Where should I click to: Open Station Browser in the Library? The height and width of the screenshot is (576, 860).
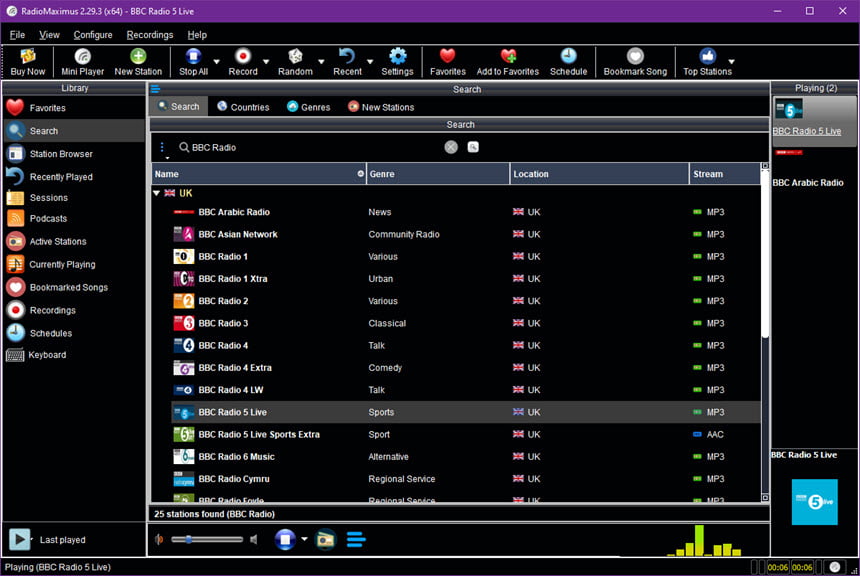(74, 154)
